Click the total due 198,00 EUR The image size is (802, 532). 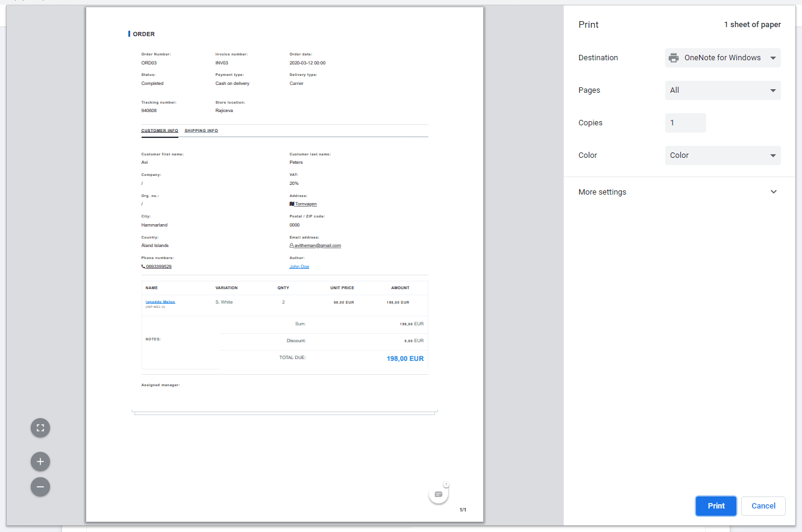click(405, 358)
